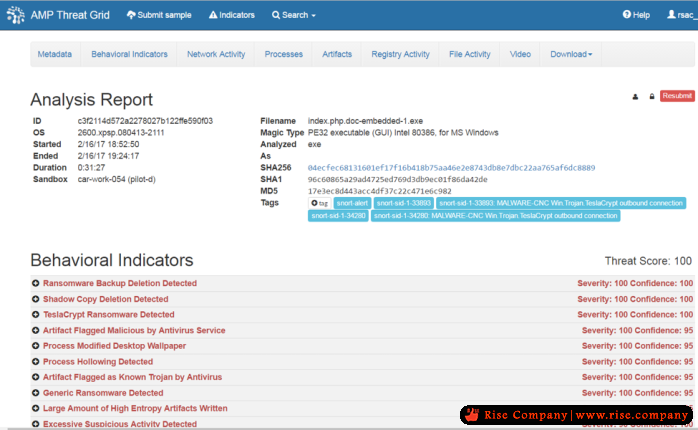Open AMP Threat Grid home link
698x430 pixels.
[x=70, y=15]
